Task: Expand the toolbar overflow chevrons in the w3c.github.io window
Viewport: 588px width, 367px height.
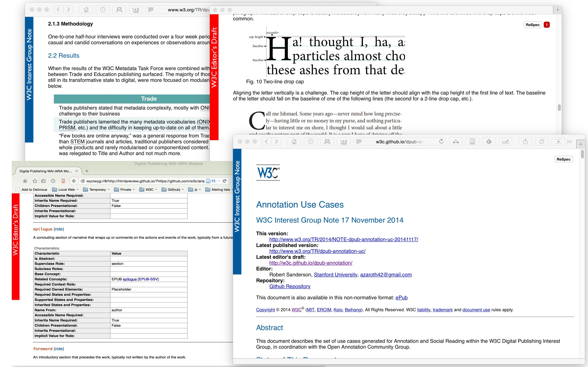Action: [569, 141]
